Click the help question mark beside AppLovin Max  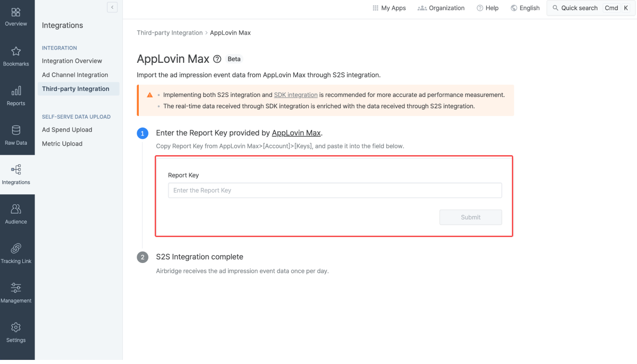point(217,59)
